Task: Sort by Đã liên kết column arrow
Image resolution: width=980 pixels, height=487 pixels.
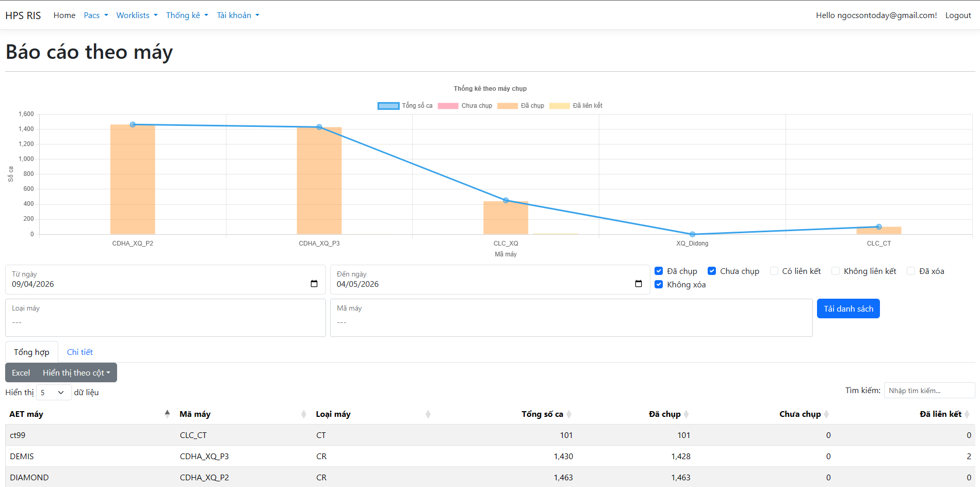Action: click(x=967, y=414)
